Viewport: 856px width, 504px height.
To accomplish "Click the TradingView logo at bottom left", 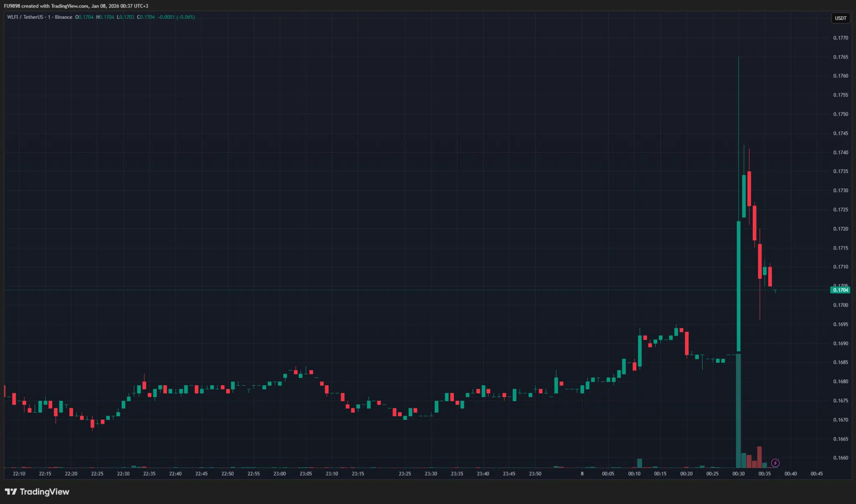I will click(37, 491).
